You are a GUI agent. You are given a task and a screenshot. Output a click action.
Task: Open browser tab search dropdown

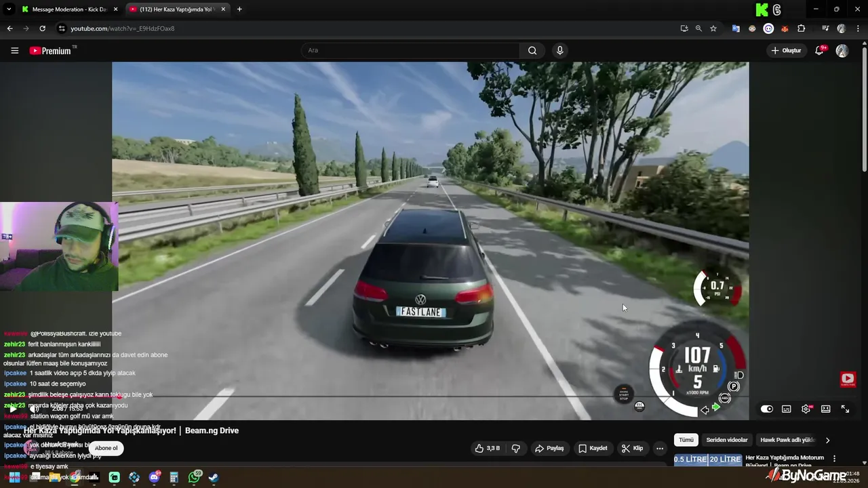click(9, 9)
